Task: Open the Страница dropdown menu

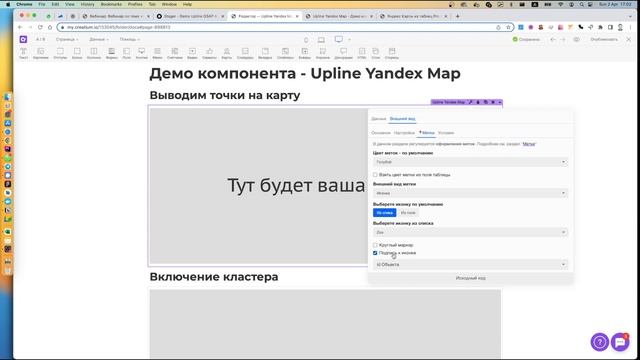Action: point(67,40)
